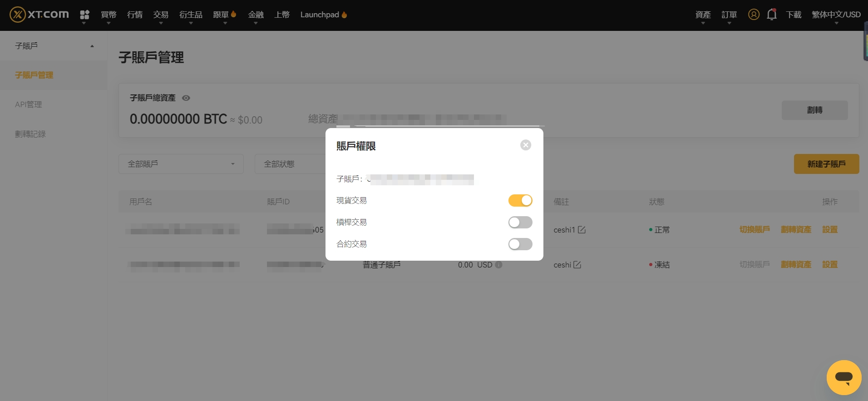868x401 pixels.
Task: Open the user profile icon
Action: click(754, 15)
